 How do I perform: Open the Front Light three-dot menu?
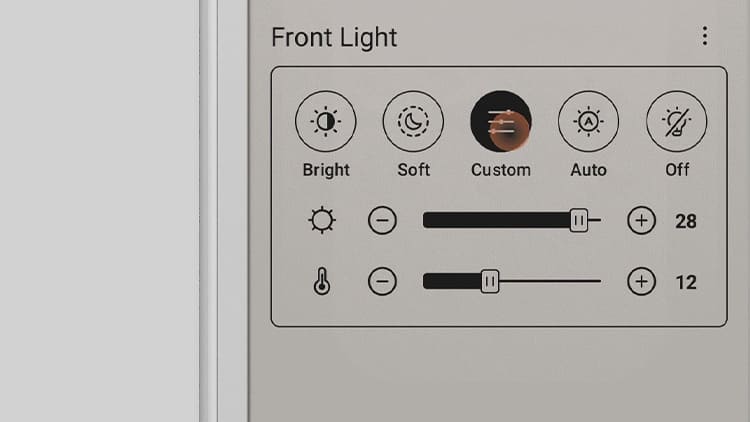click(705, 37)
